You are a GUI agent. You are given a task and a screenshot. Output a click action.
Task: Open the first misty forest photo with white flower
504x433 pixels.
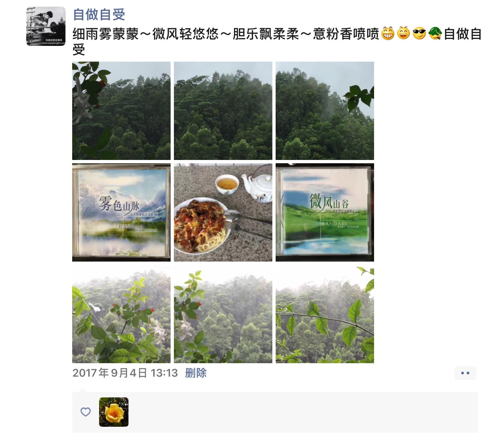click(x=121, y=111)
